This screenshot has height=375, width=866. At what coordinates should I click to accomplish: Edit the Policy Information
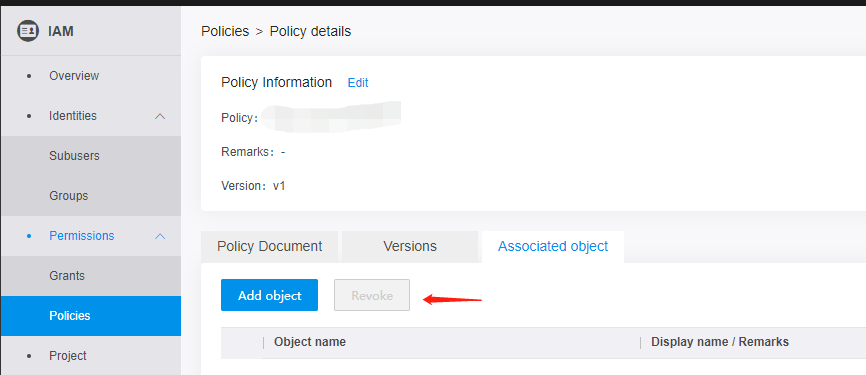[x=358, y=83]
